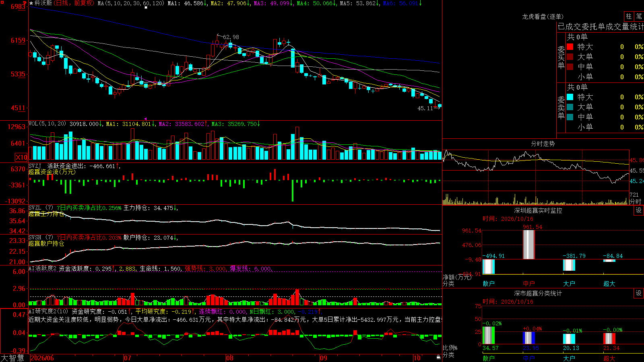Click the dark red 大单 buy swatch
644x362 pixels.
[570, 57]
